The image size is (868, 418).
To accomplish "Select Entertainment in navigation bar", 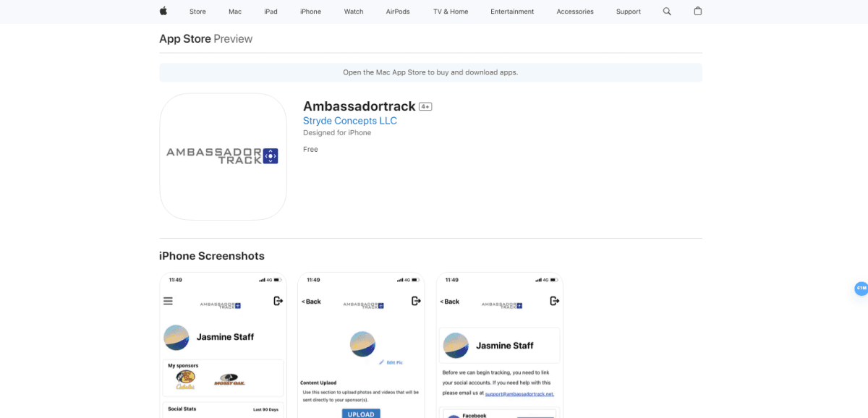I will coord(512,12).
